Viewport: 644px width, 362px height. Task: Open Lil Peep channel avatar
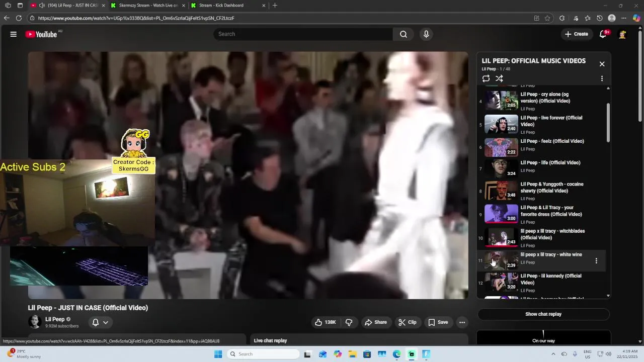click(x=35, y=322)
